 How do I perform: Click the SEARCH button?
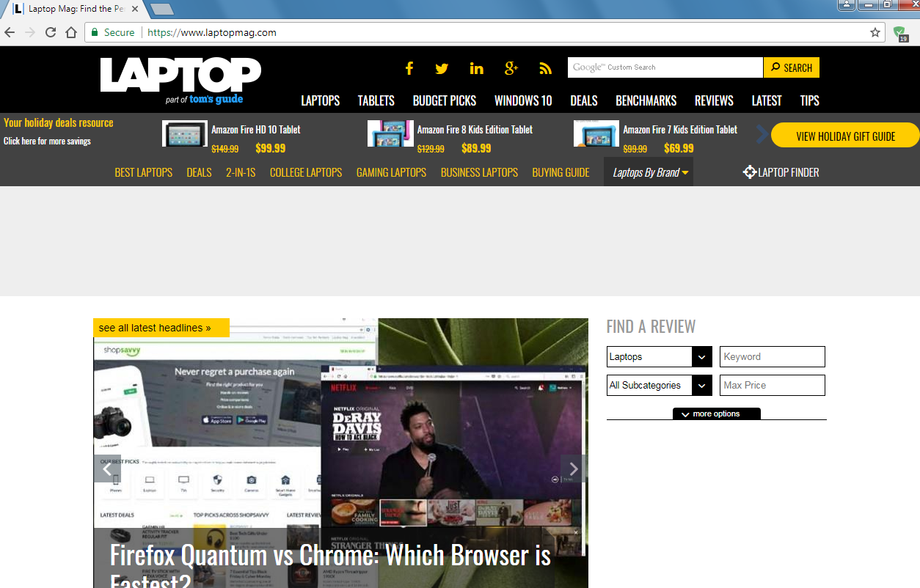[x=792, y=67]
